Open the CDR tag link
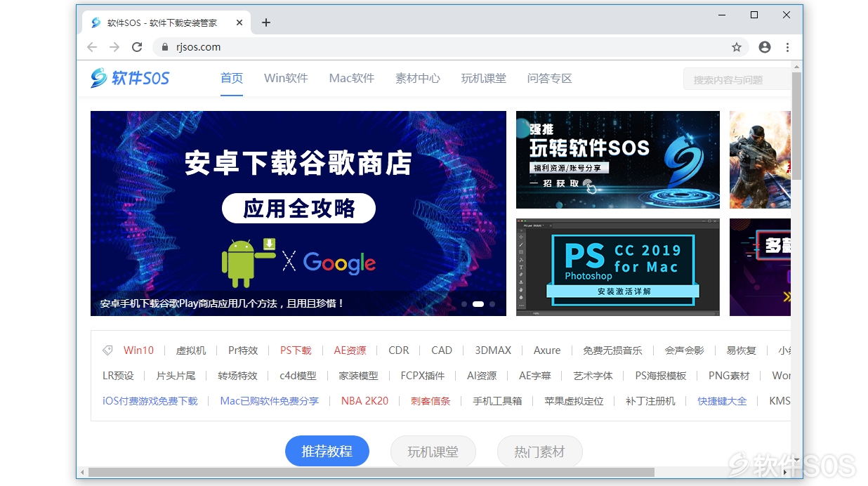This screenshot has height=486, width=868. point(399,350)
